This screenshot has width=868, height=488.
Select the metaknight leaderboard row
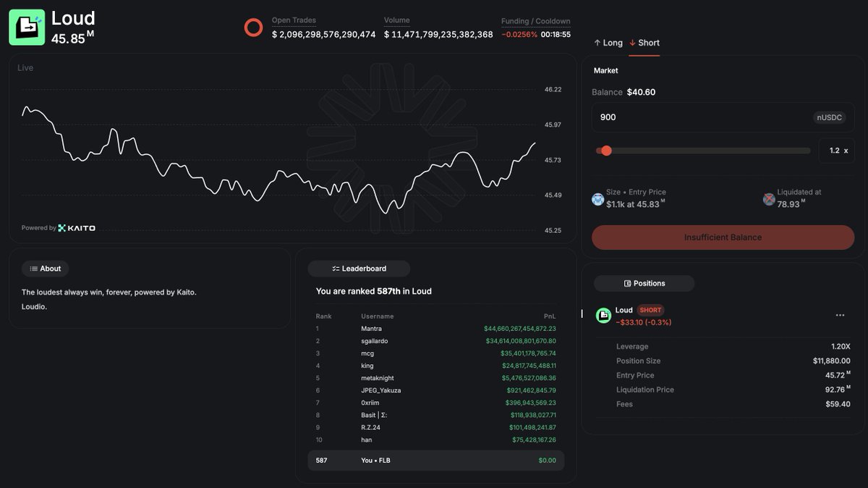[x=435, y=378]
